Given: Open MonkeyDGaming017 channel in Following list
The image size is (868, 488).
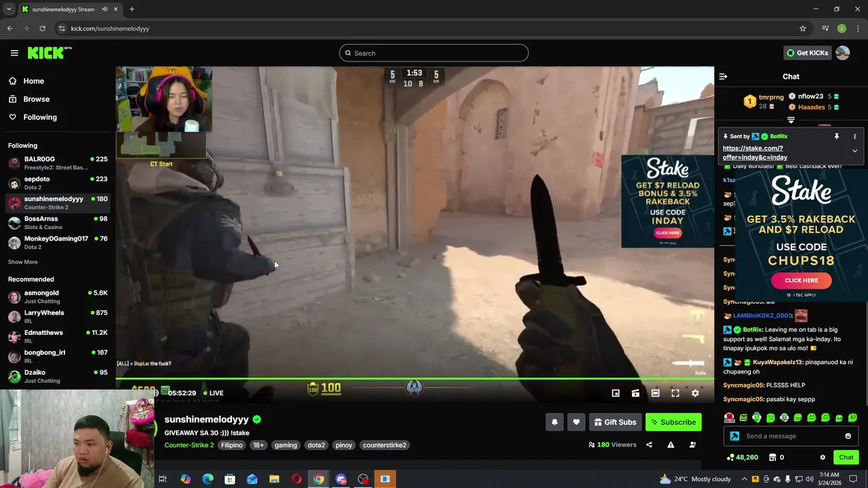Looking at the screenshot, I should 58,243.
